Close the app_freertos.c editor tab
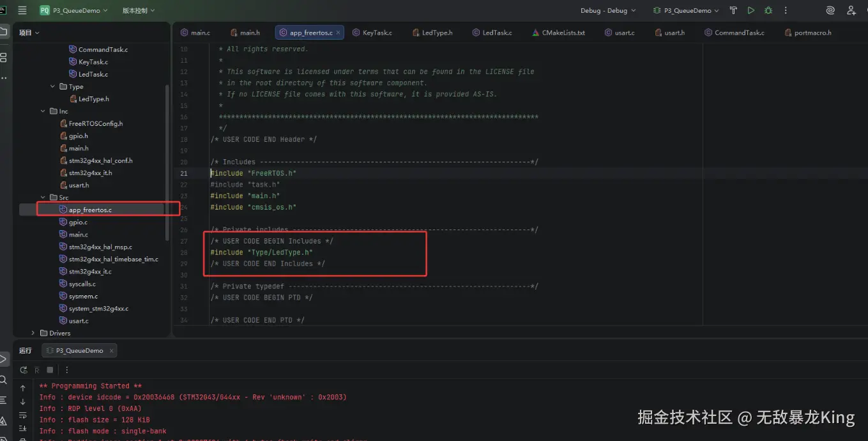 339,33
